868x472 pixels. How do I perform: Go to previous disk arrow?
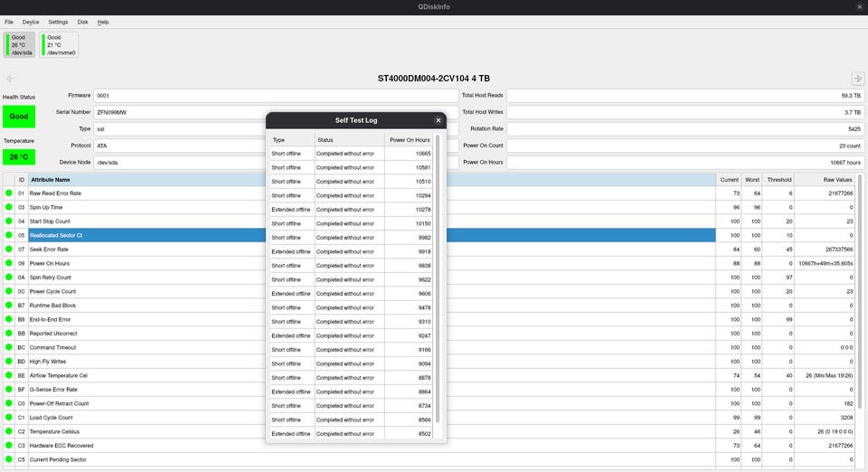click(9, 79)
